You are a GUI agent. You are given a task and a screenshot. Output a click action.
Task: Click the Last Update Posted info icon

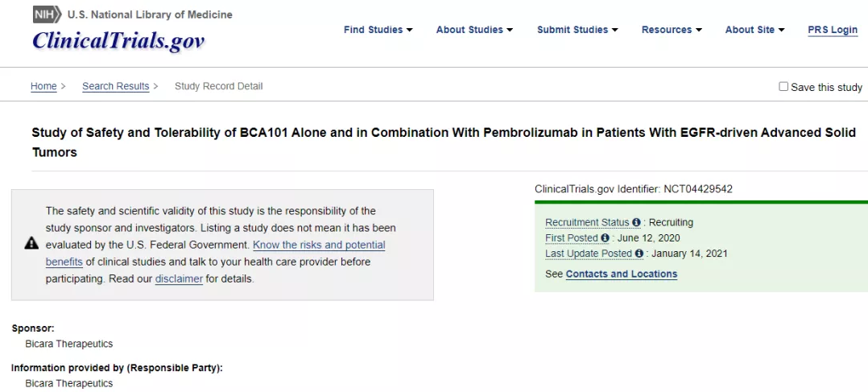pyautogui.click(x=639, y=254)
